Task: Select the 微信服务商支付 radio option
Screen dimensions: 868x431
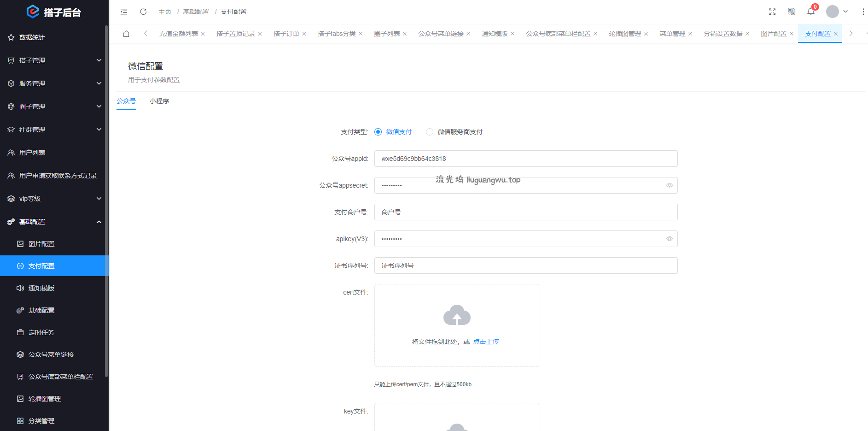Action: coord(430,132)
